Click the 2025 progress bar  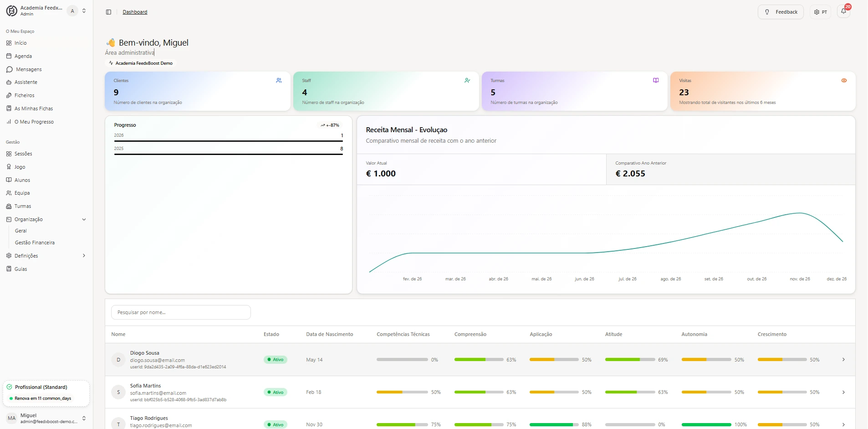228,154
